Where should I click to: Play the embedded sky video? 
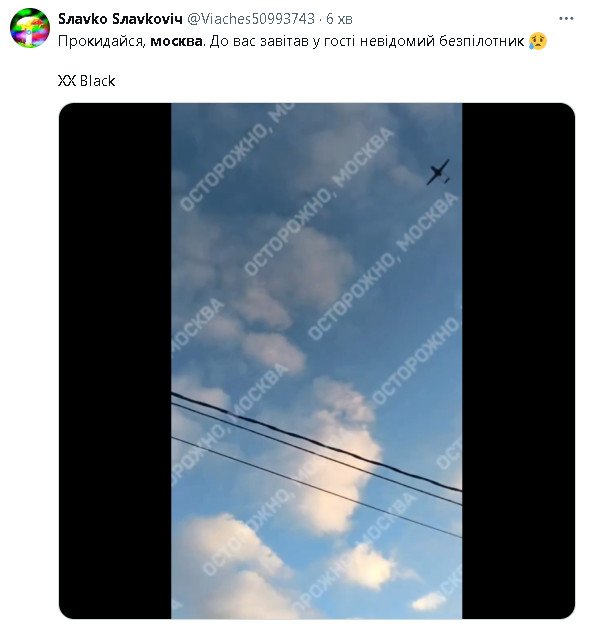(x=317, y=361)
